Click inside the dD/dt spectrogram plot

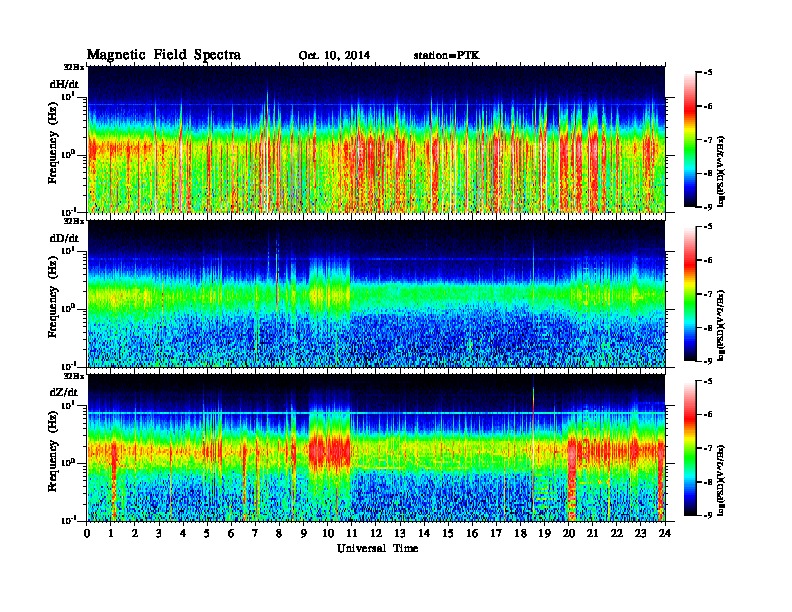coord(376,293)
